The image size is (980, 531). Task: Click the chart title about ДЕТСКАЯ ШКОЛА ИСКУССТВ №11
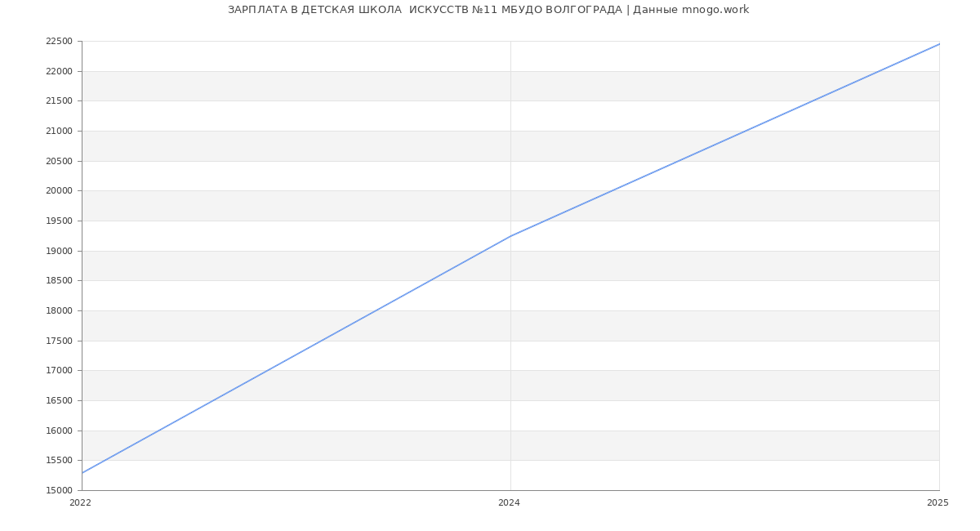488,10
